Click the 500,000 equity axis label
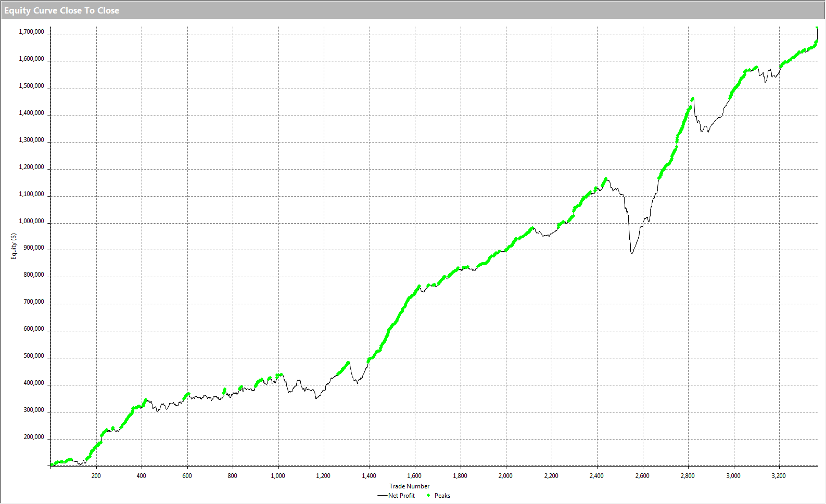This screenshot has height=504, width=826. tap(34, 356)
